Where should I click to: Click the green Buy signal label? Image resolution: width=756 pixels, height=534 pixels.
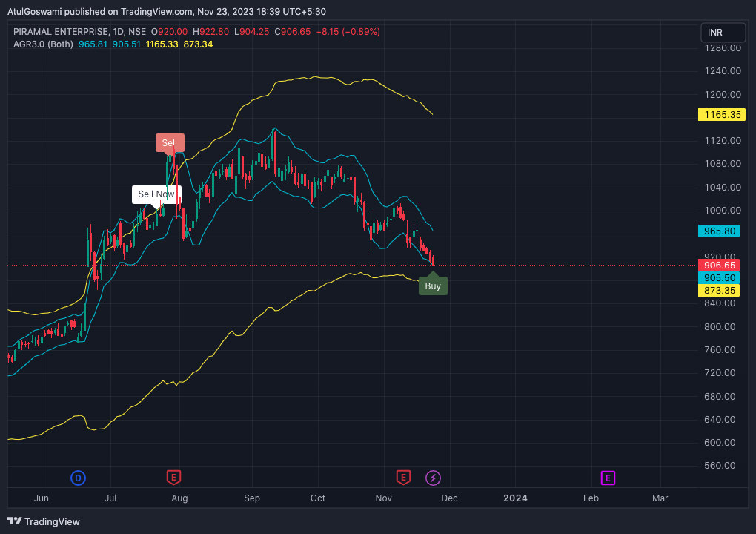point(433,286)
